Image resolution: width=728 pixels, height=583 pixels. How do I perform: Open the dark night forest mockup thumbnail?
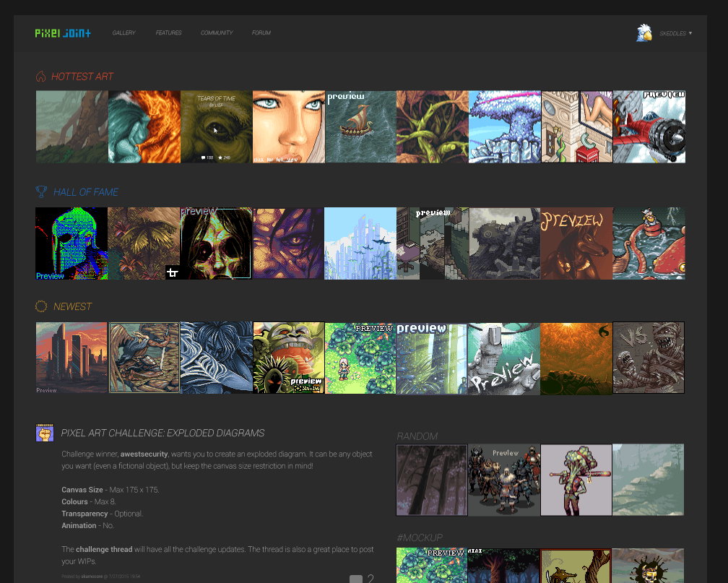504,566
